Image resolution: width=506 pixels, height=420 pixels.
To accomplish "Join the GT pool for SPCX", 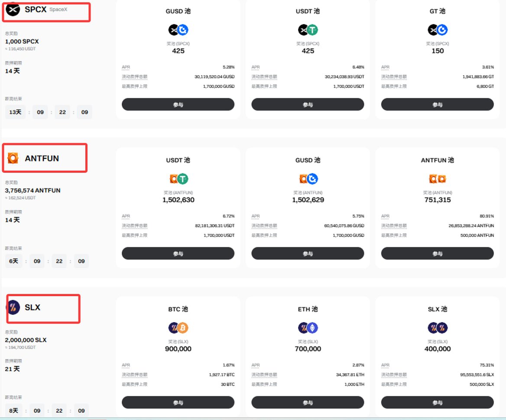I will tap(438, 104).
